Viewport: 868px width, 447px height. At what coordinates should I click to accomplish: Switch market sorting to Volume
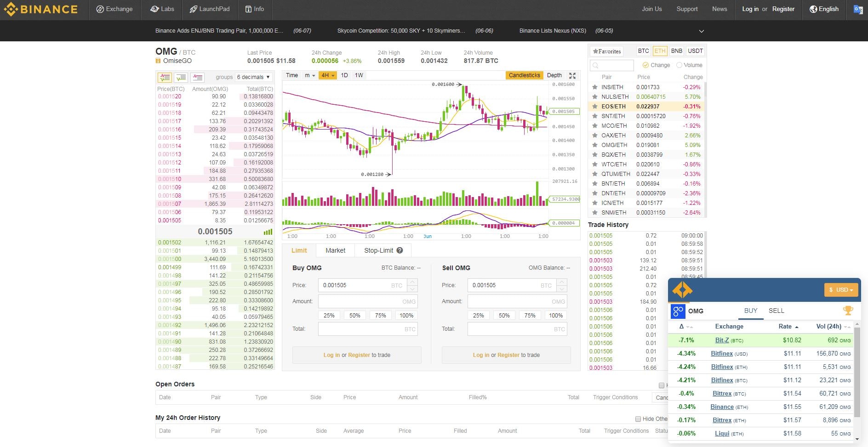[679, 65]
